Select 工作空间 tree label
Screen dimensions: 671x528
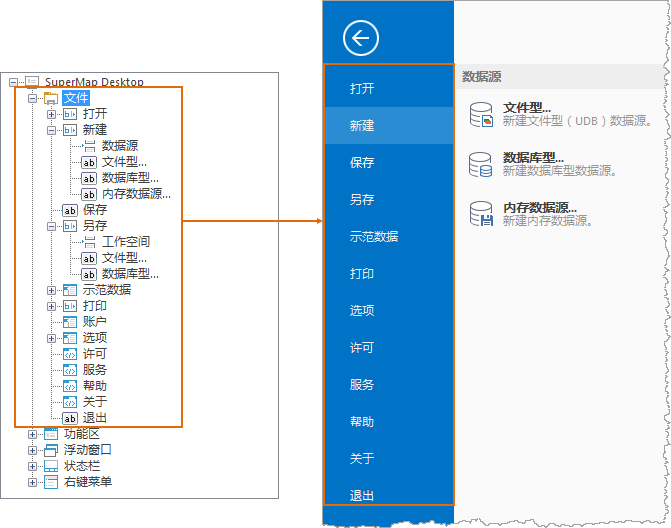pyautogui.click(x=126, y=242)
